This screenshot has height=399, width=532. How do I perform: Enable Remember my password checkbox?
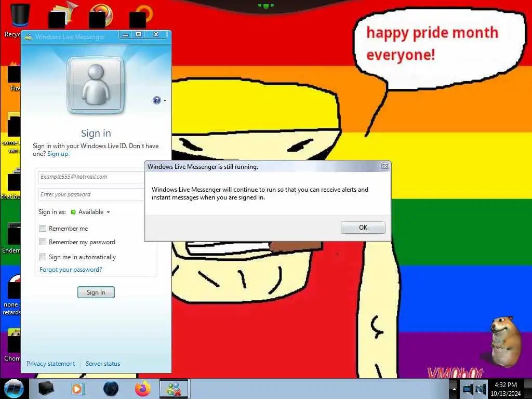(x=43, y=242)
